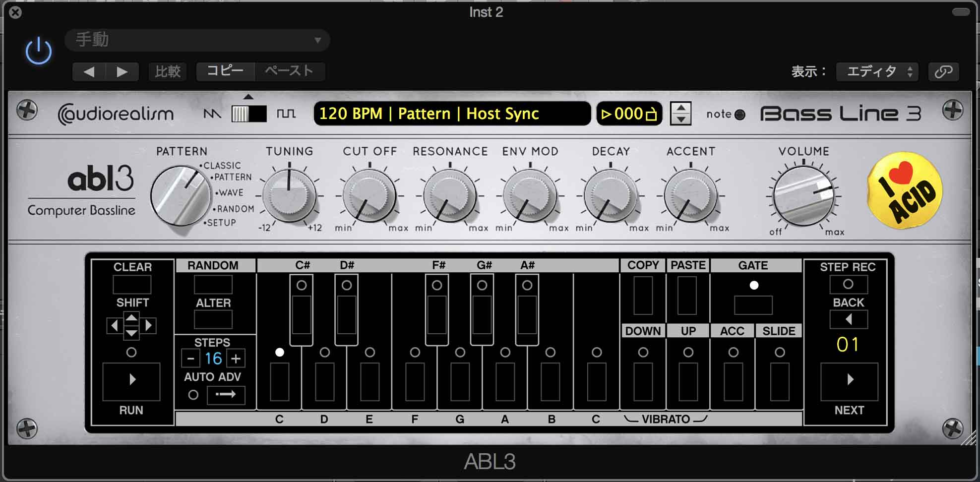Click the RESONANCE knob
980x482 pixels.
pyautogui.click(x=450, y=195)
